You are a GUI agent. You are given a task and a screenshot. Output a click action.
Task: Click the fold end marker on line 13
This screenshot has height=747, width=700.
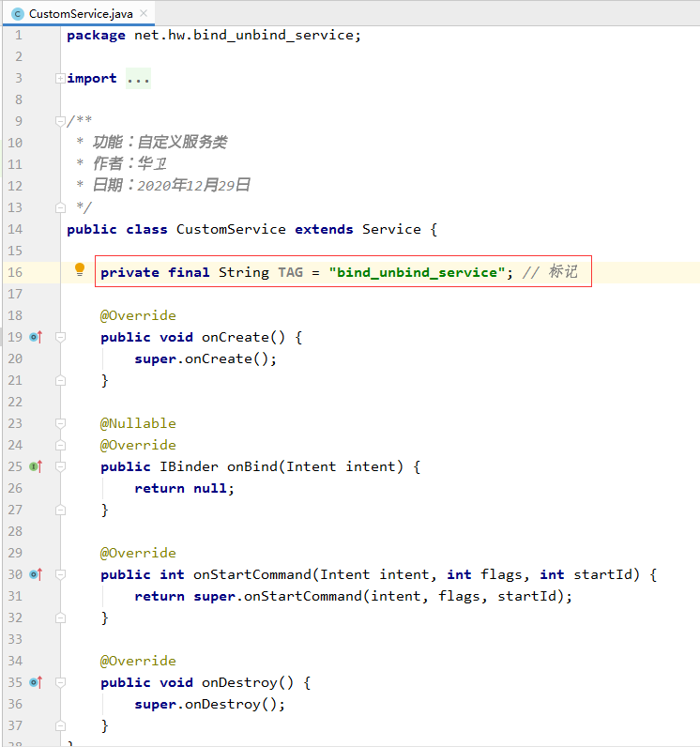pos(60,207)
